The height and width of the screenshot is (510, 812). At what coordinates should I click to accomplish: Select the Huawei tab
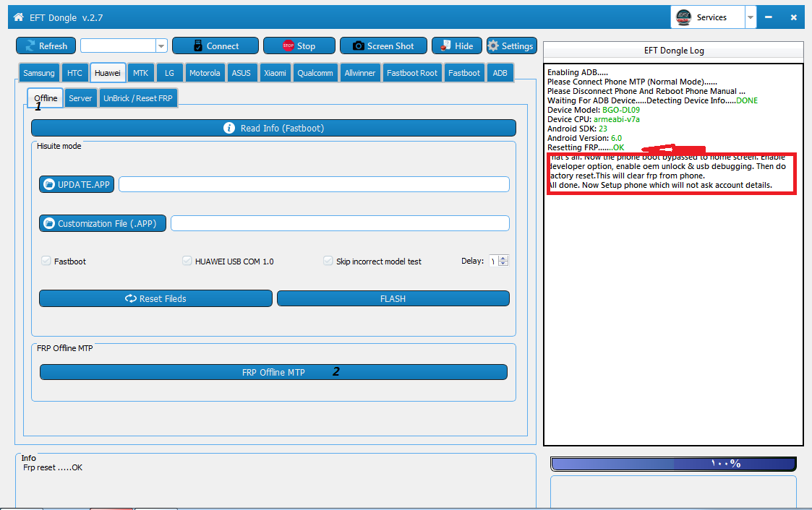108,73
